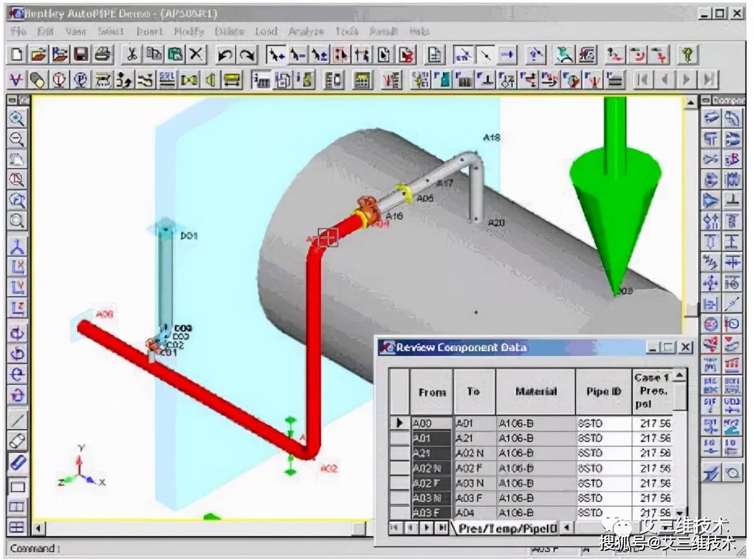
Task: Click the Delete X toolbar icon
Action: (196, 55)
